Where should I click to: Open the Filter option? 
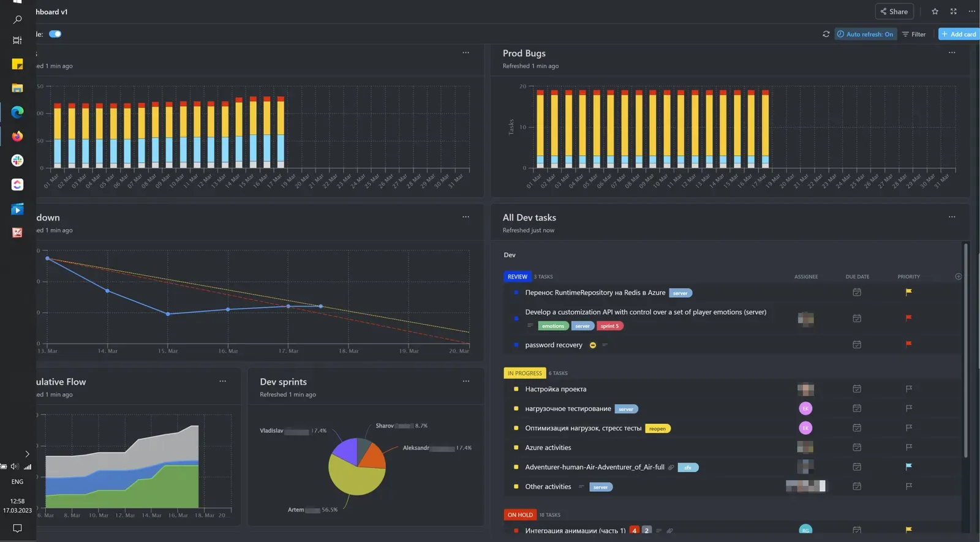[x=914, y=34]
